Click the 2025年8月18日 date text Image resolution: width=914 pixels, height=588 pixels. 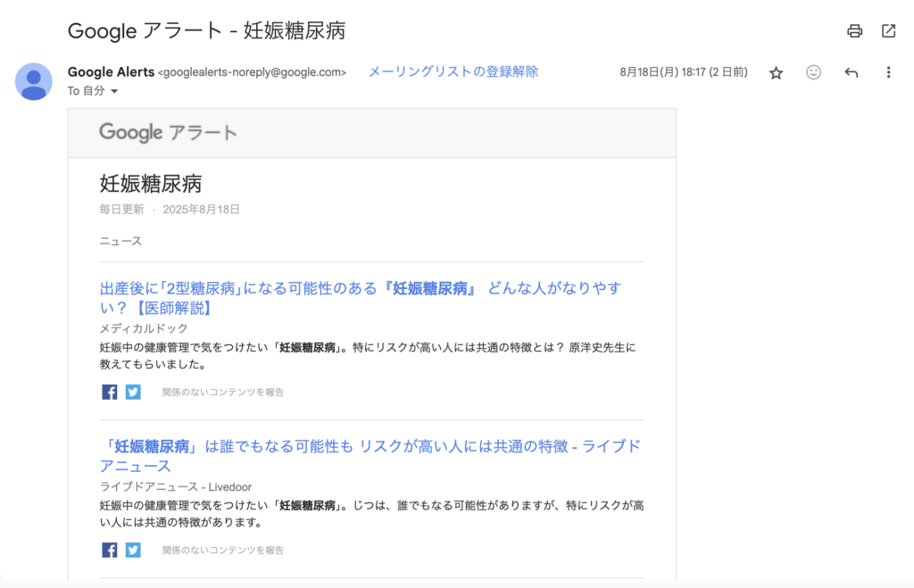201,209
